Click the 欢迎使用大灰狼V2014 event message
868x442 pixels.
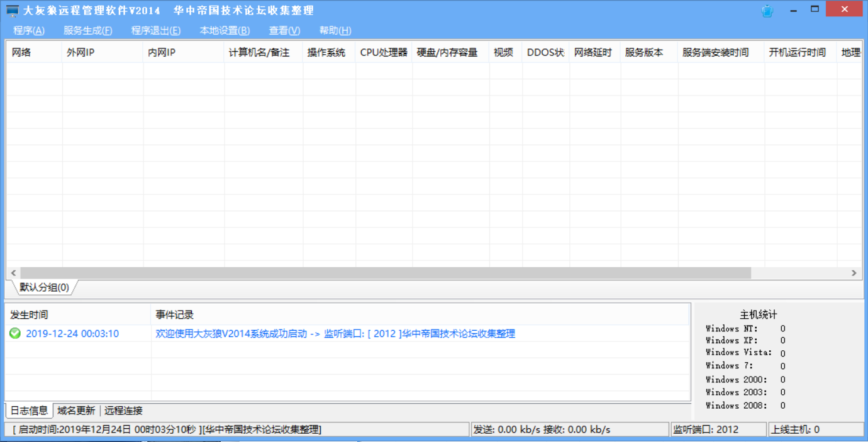(335, 333)
